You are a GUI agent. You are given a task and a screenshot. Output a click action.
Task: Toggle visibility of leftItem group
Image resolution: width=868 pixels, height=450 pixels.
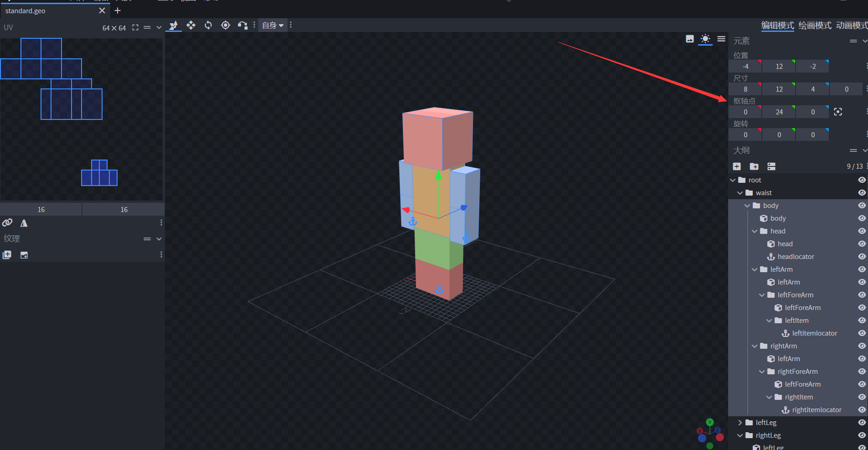tap(862, 321)
